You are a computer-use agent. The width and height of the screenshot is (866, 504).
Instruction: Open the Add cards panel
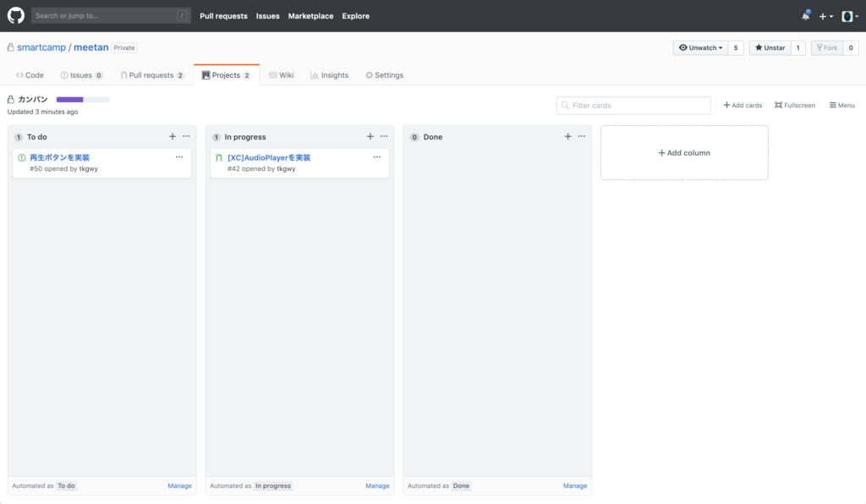point(743,105)
